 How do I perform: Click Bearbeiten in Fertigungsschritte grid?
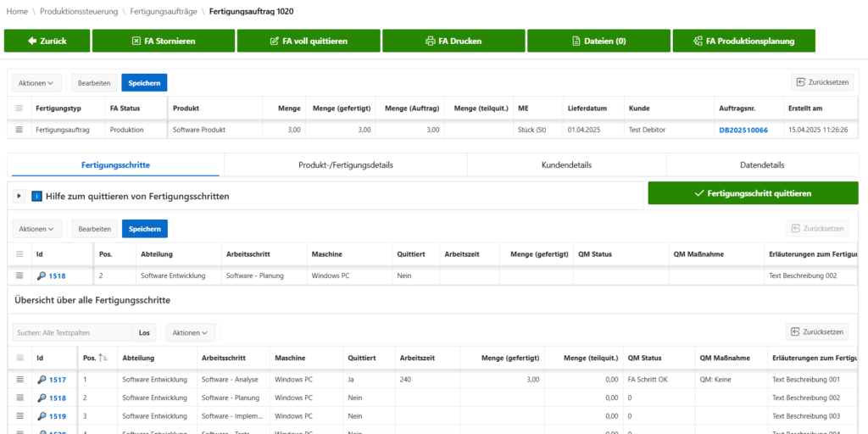[94, 229]
